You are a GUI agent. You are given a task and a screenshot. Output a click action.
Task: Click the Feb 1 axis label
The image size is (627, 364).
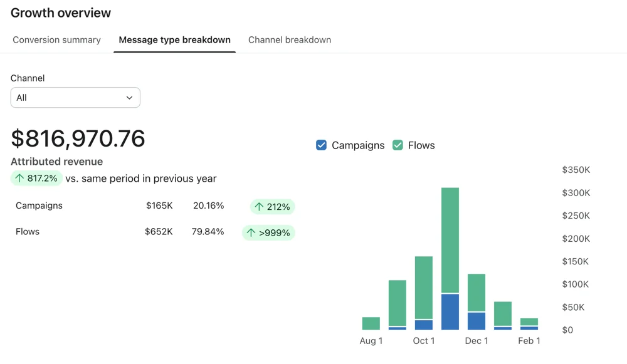[529, 341]
